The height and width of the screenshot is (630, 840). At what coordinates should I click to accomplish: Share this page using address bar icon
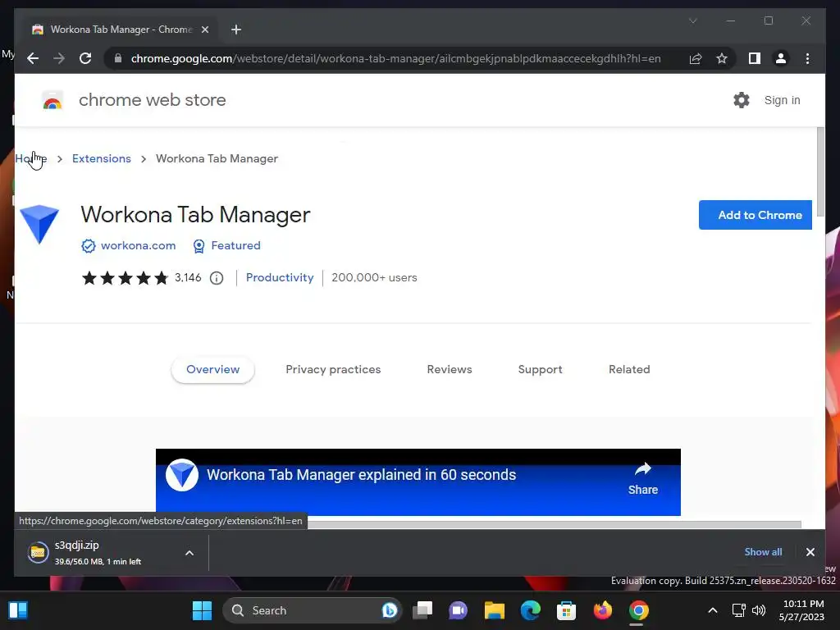tap(696, 58)
